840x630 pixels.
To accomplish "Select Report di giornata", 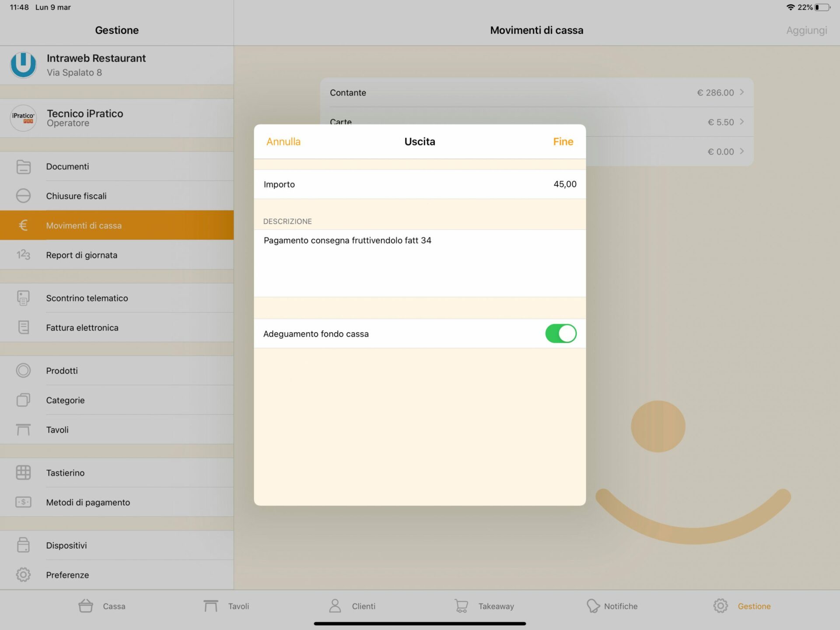I will 117,255.
